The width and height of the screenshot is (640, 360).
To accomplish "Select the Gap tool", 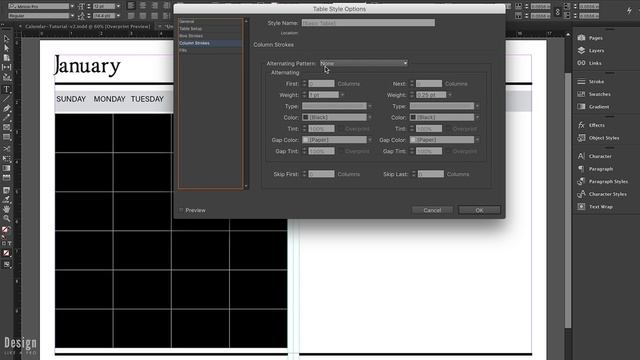I will (6, 67).
